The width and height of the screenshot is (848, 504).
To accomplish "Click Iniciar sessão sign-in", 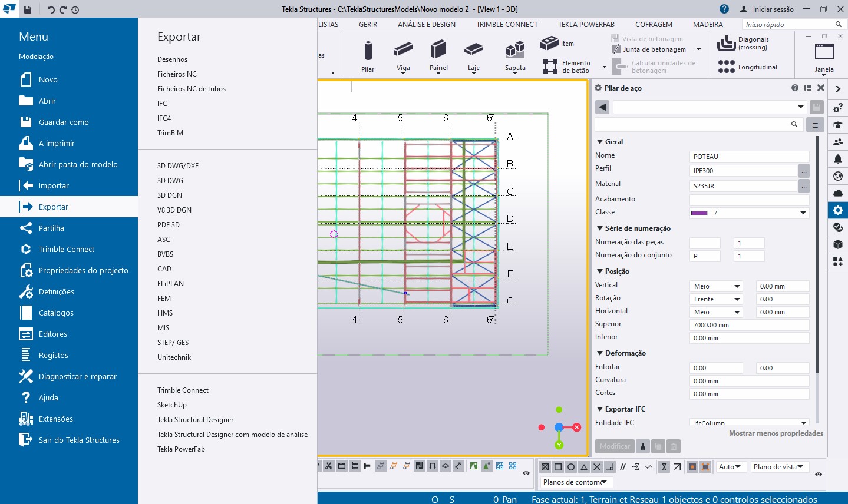I will click(x=767, y=9).
